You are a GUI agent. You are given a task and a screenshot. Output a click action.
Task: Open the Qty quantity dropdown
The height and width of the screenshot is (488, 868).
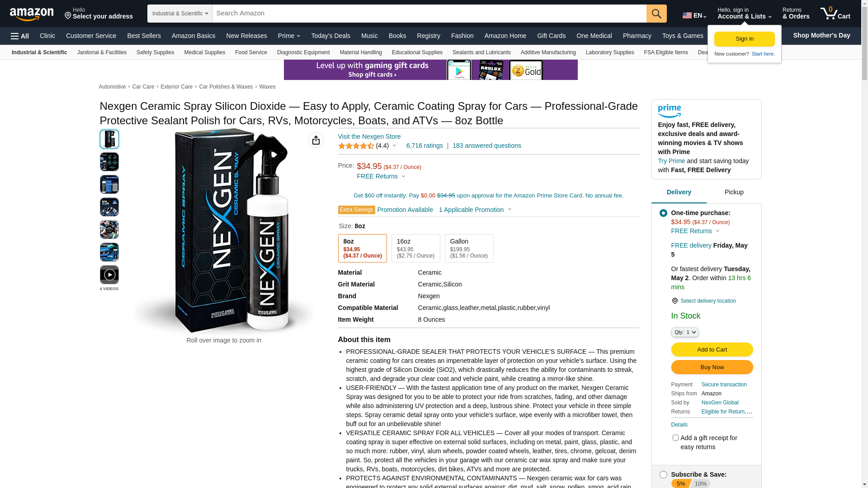(685, 332)
